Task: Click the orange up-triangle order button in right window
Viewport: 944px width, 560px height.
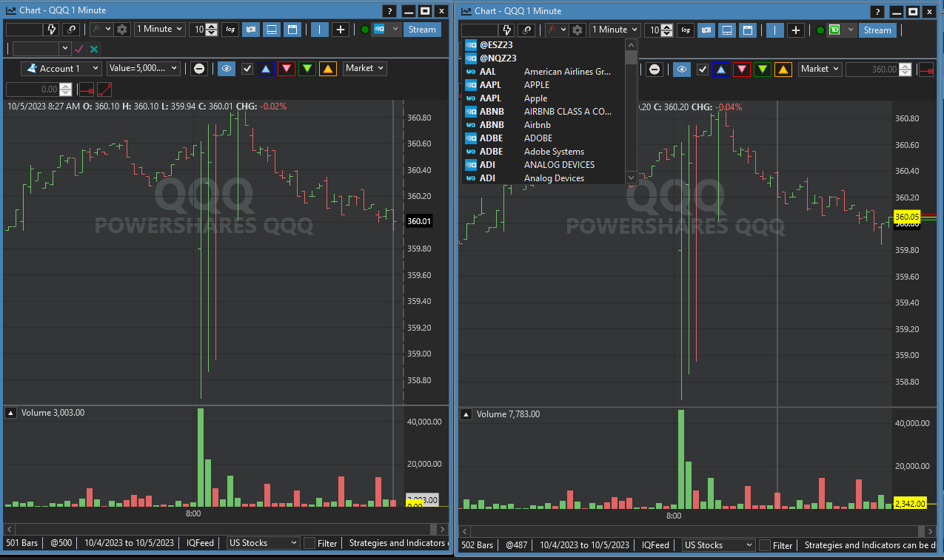Action: (783, 70)
